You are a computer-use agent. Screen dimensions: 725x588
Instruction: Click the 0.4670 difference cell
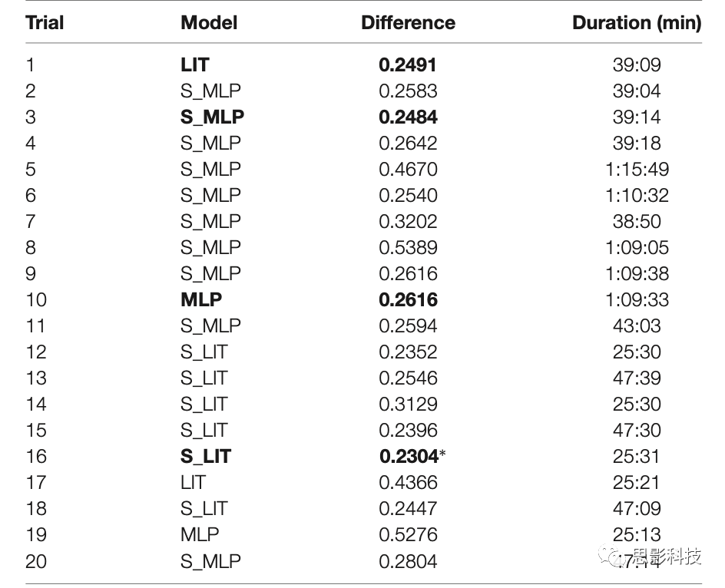408,170
